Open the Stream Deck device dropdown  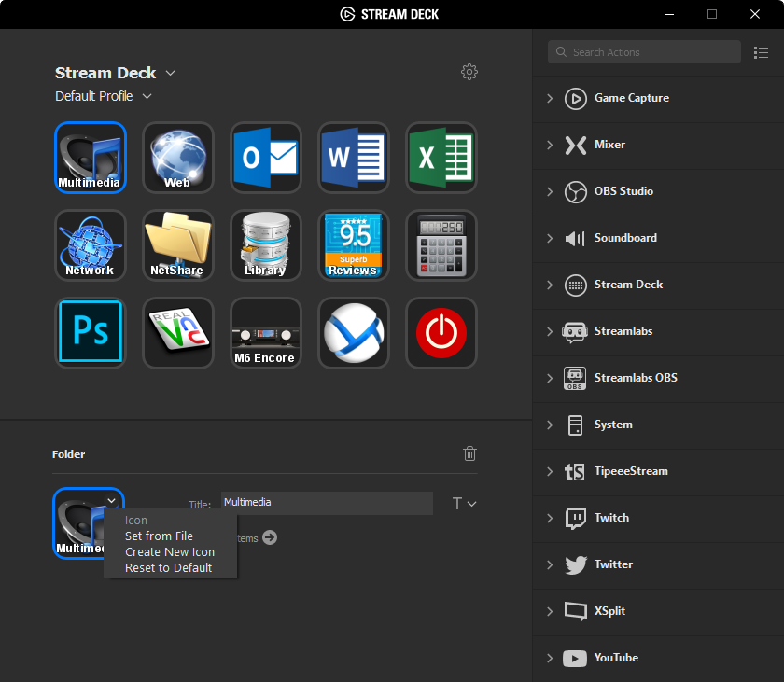pos(170,73)
